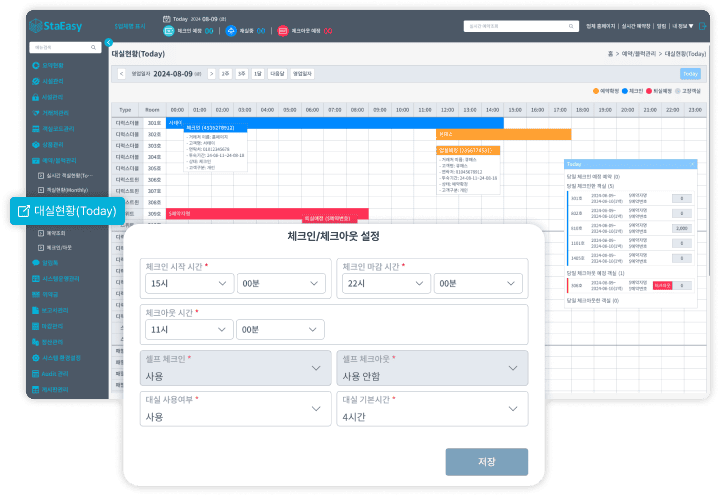This screenshot has height=496, width=720.
Task: Click the 저장 save button
Action: tap(486, 462)
